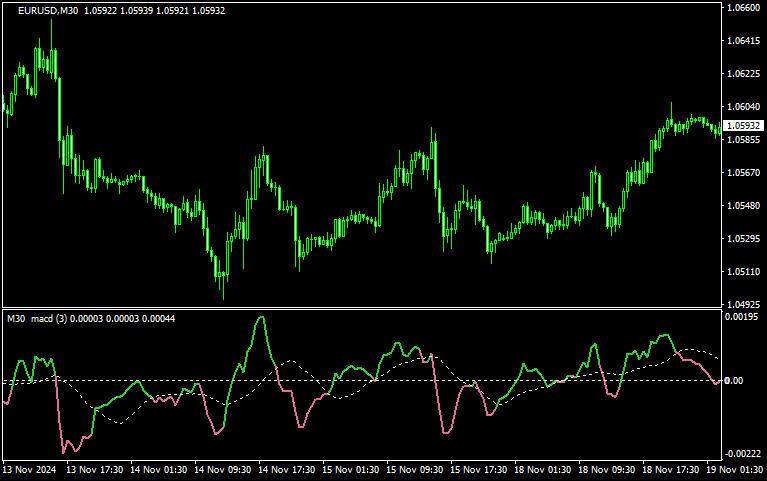The width and height of the screenshot is (767, 481).
Task: Click the deepest pink MACD trough
Action: click(65, 450)
